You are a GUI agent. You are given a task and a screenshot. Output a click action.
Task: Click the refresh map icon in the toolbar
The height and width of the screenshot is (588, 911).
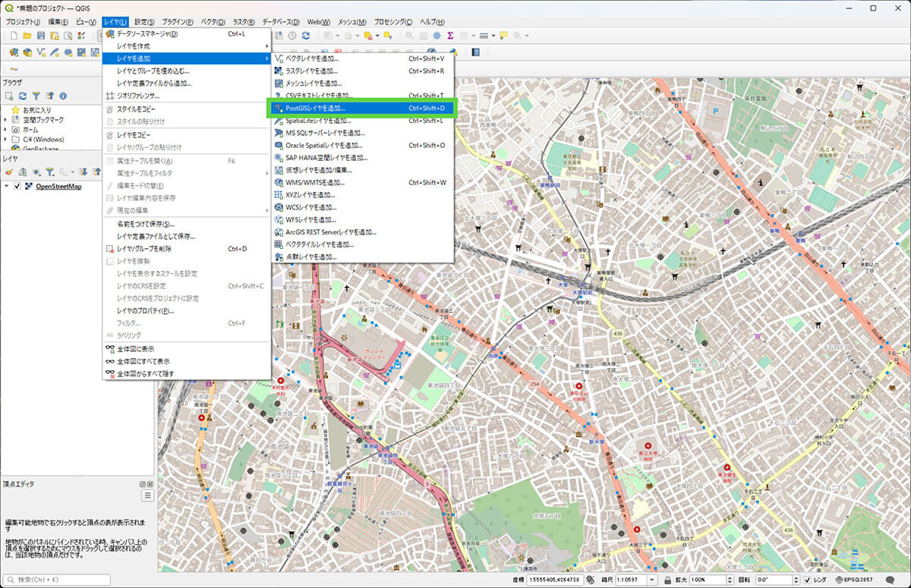306,36
